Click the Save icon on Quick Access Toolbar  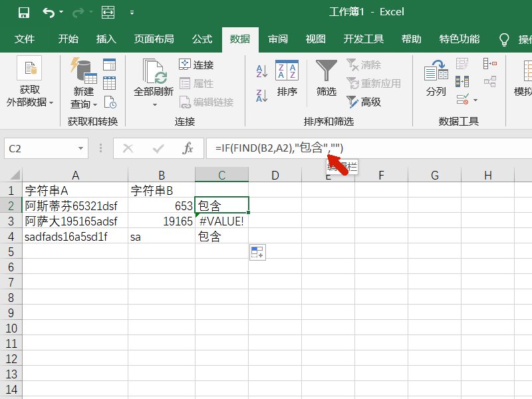(x=24, y=11)
